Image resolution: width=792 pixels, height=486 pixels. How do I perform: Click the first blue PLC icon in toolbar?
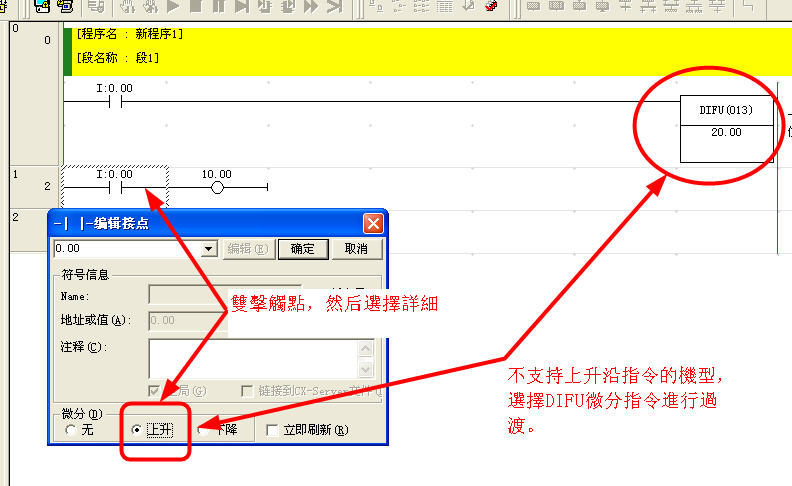[x=41, y=5]
